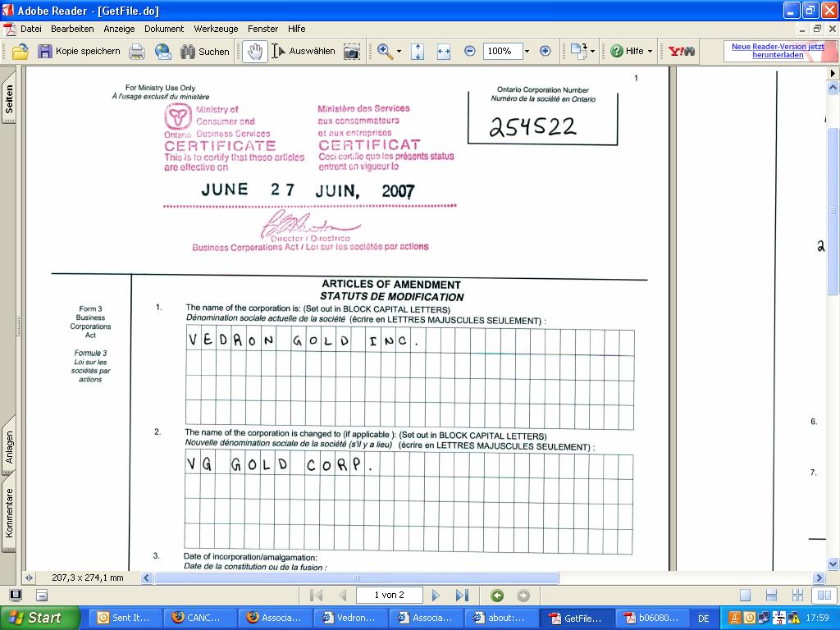Switch to Continuous Facing layout

(x=797, y=596)
